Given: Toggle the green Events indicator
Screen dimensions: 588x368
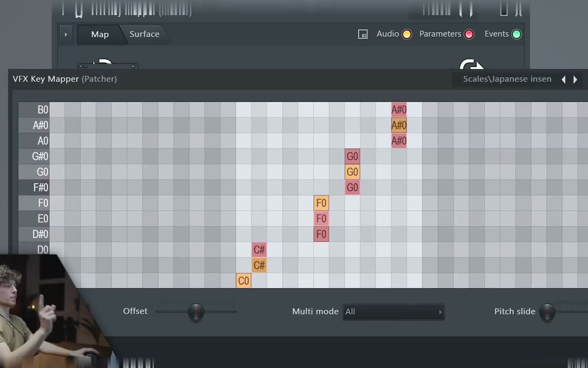Looking at the screenshot, I should pyautogui.click(x=517, y=34).
